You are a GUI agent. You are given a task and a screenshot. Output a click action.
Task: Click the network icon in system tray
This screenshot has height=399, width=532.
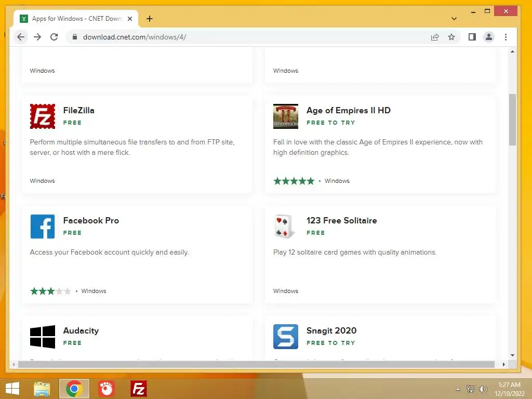[471, 389]
